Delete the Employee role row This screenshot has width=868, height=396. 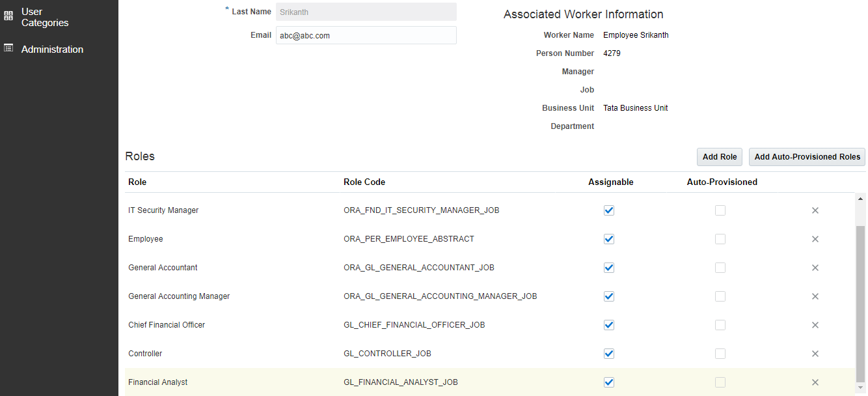coord(815,239)
